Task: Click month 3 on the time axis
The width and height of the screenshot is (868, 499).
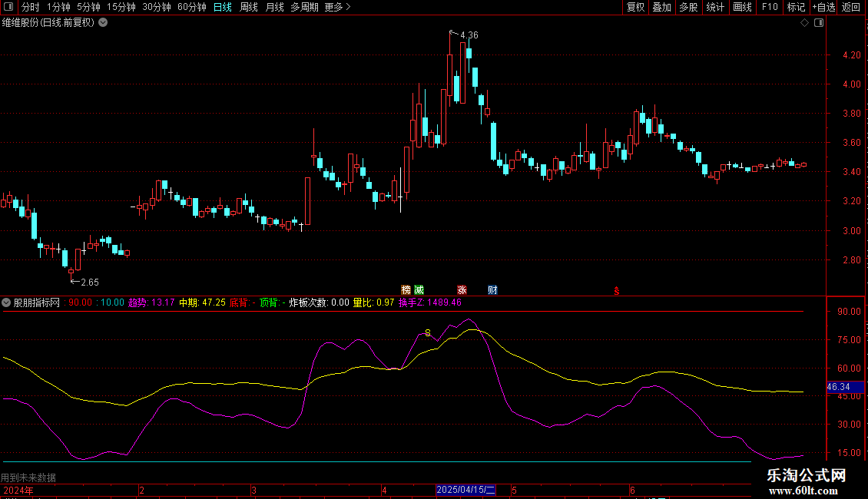Action: (x=253, y=490)
